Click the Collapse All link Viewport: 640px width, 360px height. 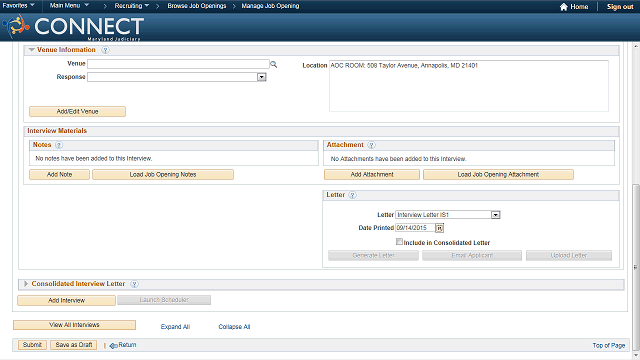pos(234,327)
